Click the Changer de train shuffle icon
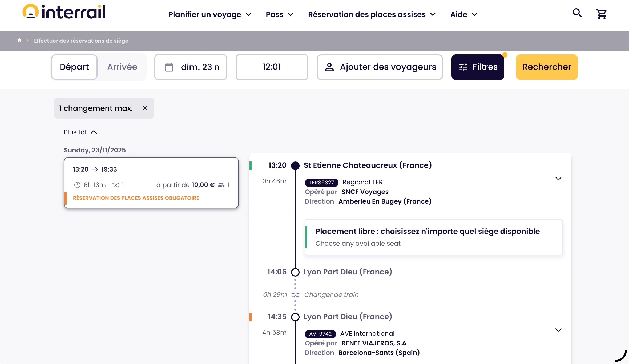629x364 pixels. pyautogui.click(x=295, y=295)
